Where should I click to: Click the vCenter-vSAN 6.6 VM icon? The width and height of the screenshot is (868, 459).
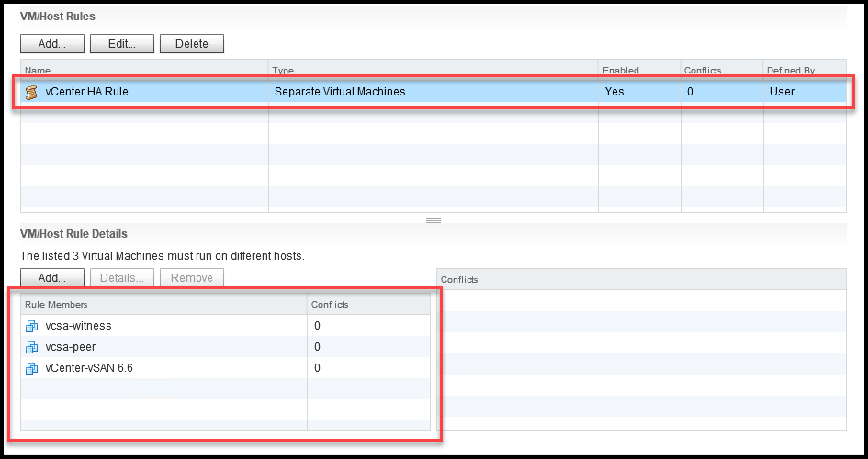[31, 368]
